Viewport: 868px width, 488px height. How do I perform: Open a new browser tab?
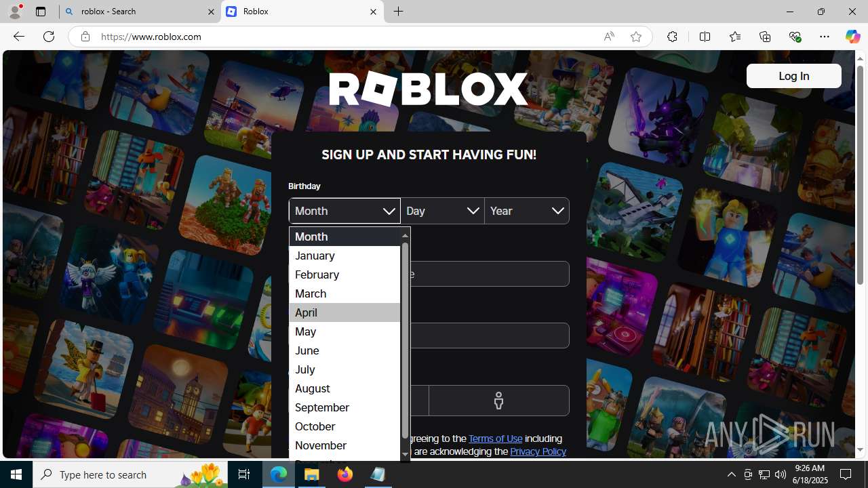point(399,12)
